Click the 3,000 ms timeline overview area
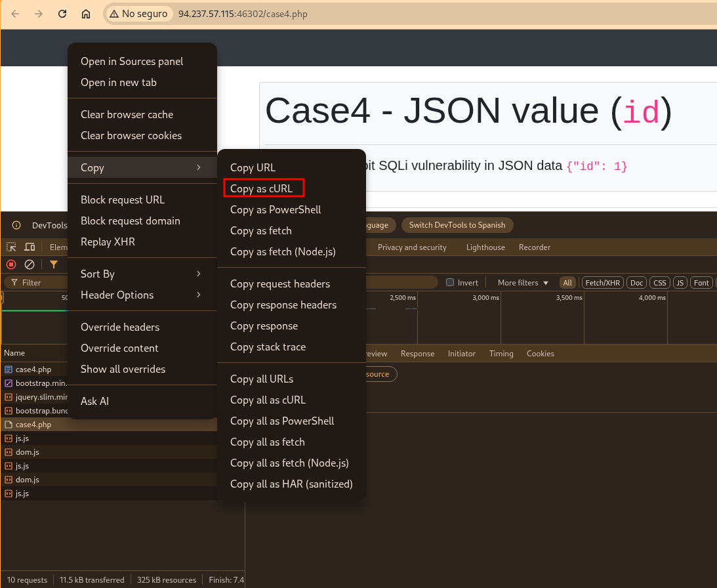717x588 pixels. coord(459,318)
